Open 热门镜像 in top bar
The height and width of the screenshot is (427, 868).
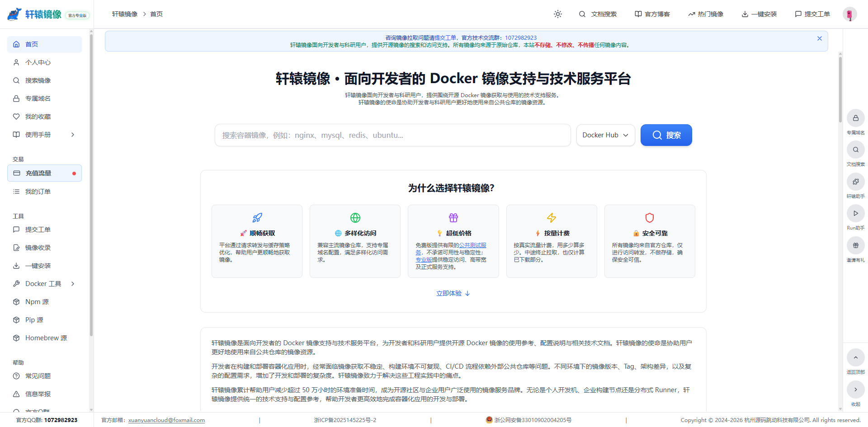click(x=706, y=14)
